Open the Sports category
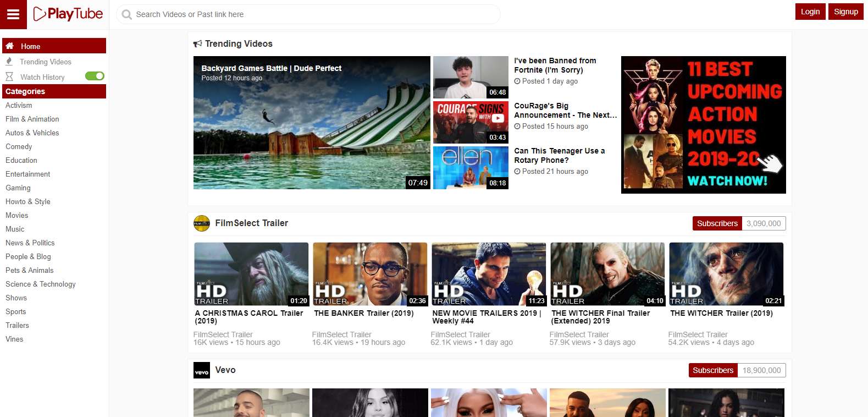This screenshot has height=417, width=868. pos(16,311)
